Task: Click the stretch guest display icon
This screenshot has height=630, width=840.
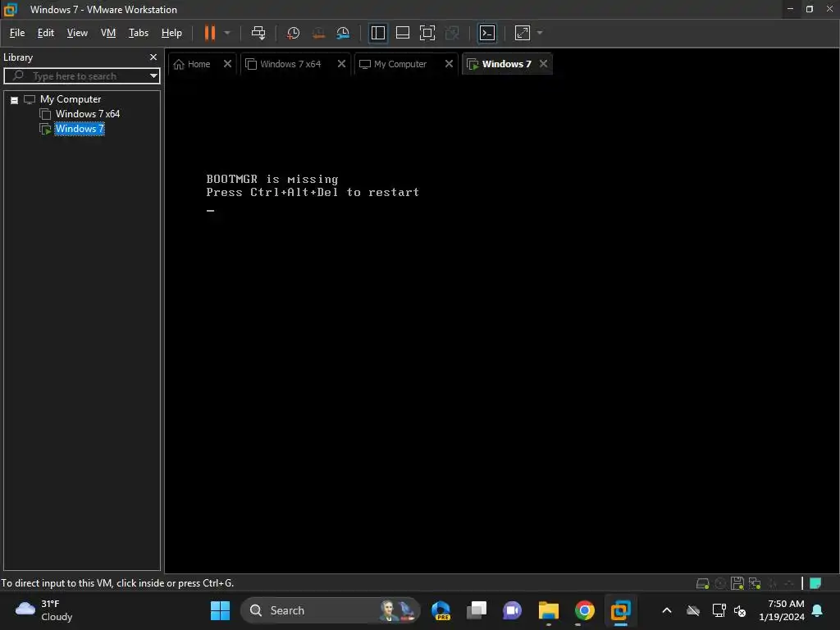Action: pyautogui.click(x=523, y=33)
